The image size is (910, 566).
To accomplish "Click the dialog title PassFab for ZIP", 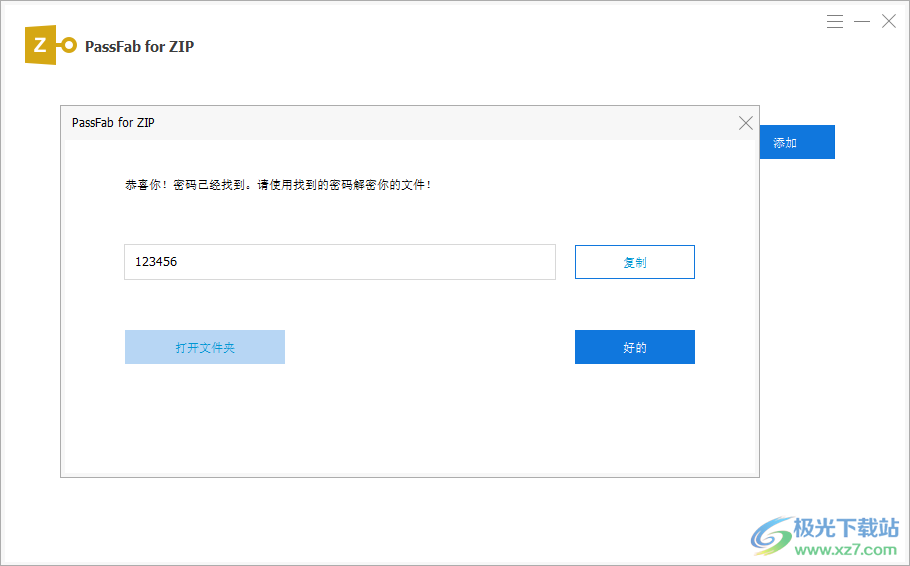I will tap(113, 122).
